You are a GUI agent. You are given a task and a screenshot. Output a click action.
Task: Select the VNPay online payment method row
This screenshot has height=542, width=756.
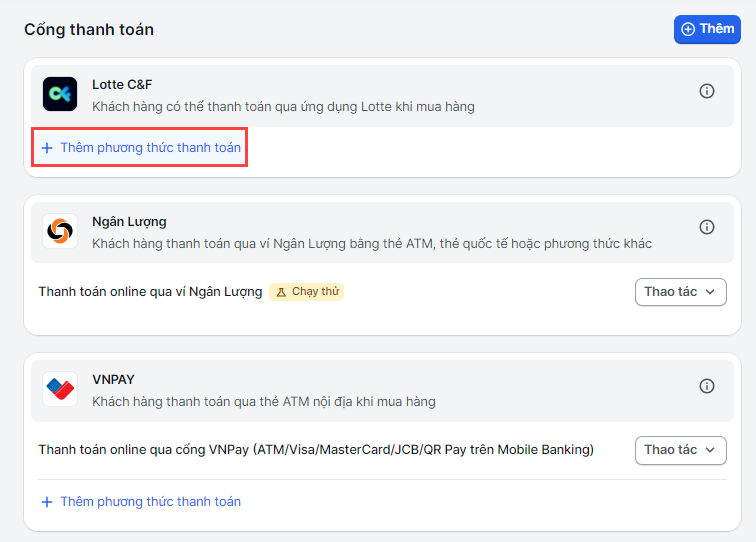tap(316, 450)
